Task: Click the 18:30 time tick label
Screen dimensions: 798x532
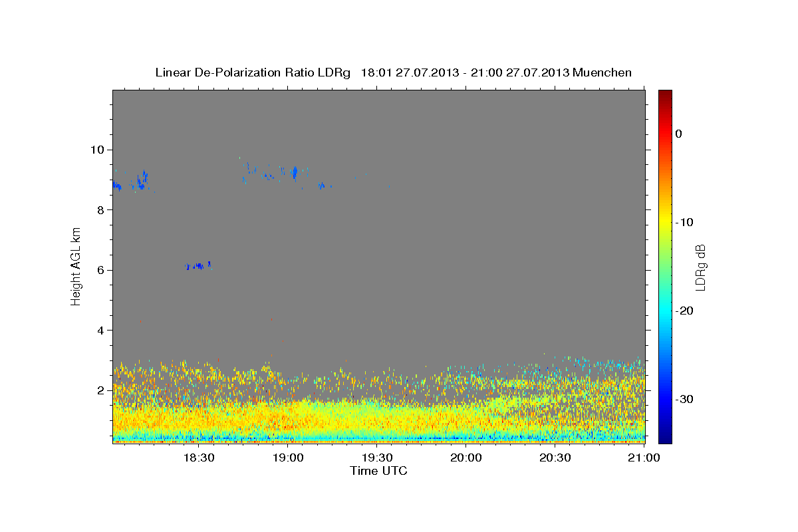Action: point(199,458)
